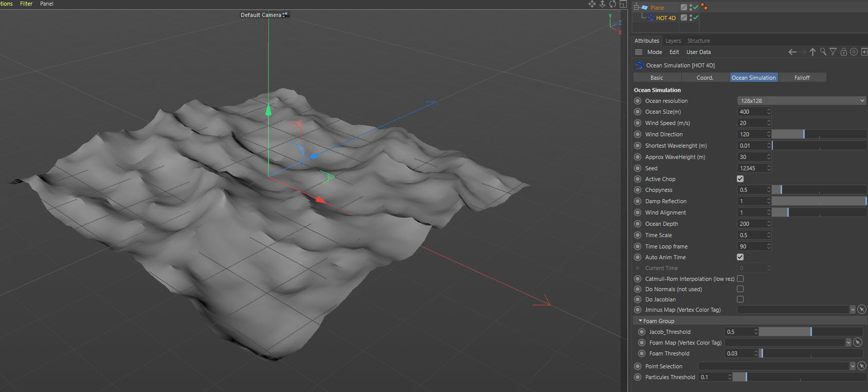Click the Ocean Simulation wave icon in header

coord(639,65)
